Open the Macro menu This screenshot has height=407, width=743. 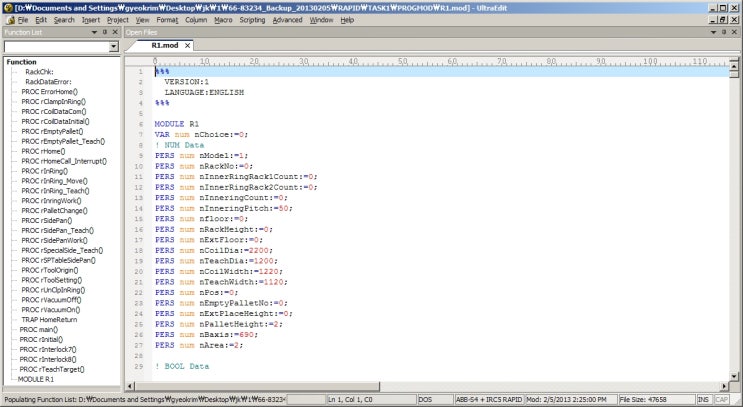[x=223, y=20]
